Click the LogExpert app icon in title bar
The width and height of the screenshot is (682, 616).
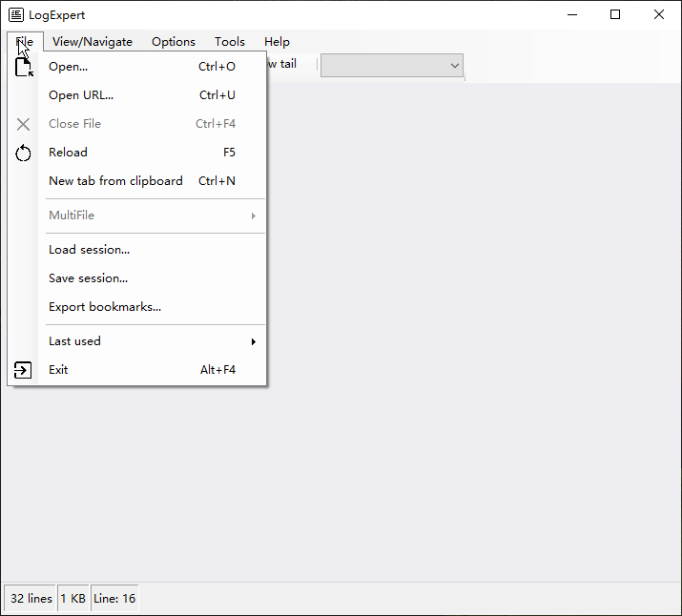tap(16, 14)
